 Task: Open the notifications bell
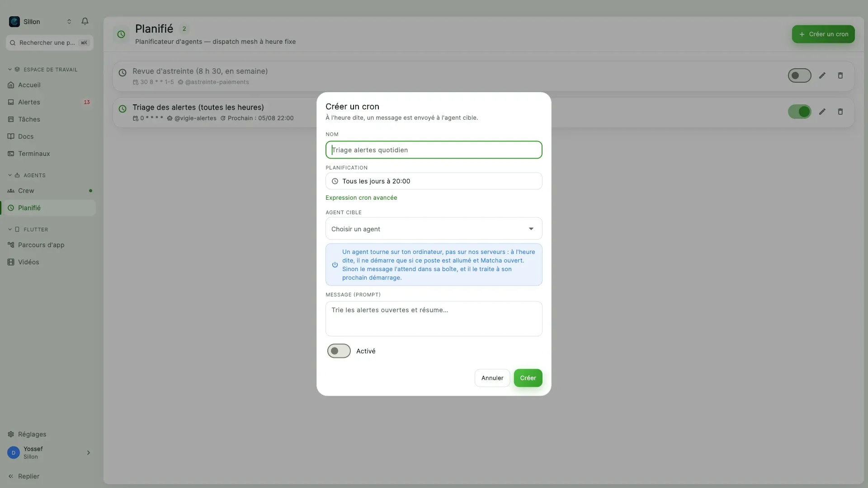[85, 21]
